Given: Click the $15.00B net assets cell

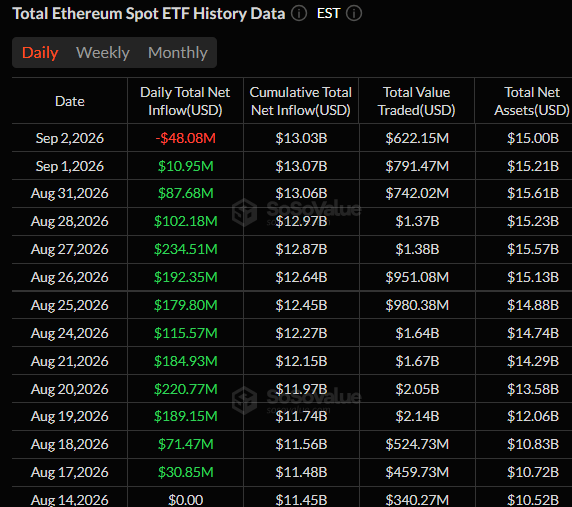Looking at the screenshot, I should [533, 138].
